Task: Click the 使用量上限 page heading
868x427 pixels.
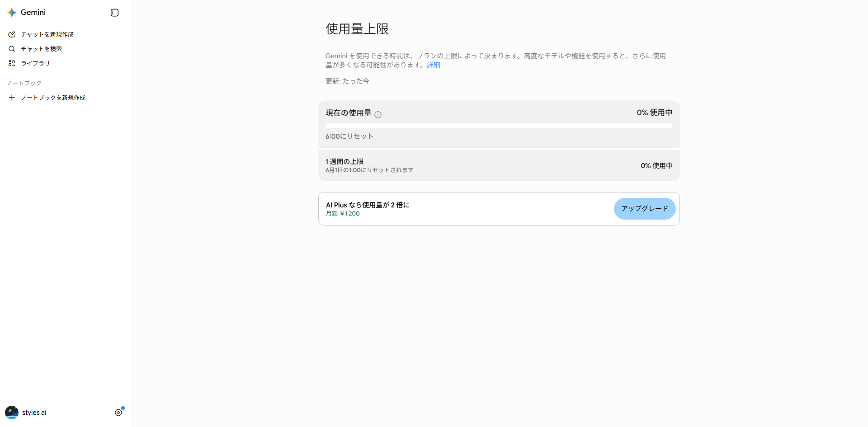Action: 357,29
